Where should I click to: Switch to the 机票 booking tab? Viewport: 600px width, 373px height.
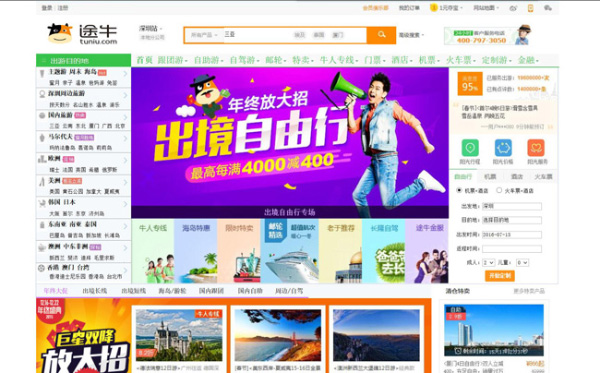point(490,176)
